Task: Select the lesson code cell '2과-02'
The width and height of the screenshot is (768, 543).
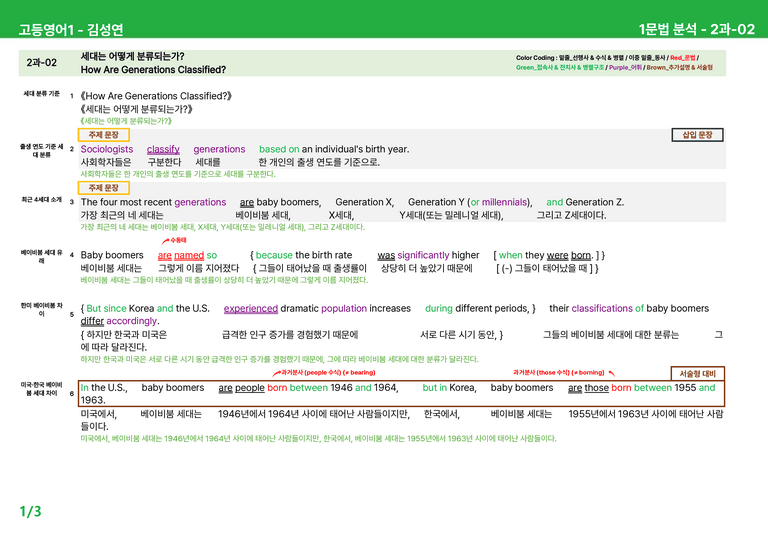Action: coord(42,63)
